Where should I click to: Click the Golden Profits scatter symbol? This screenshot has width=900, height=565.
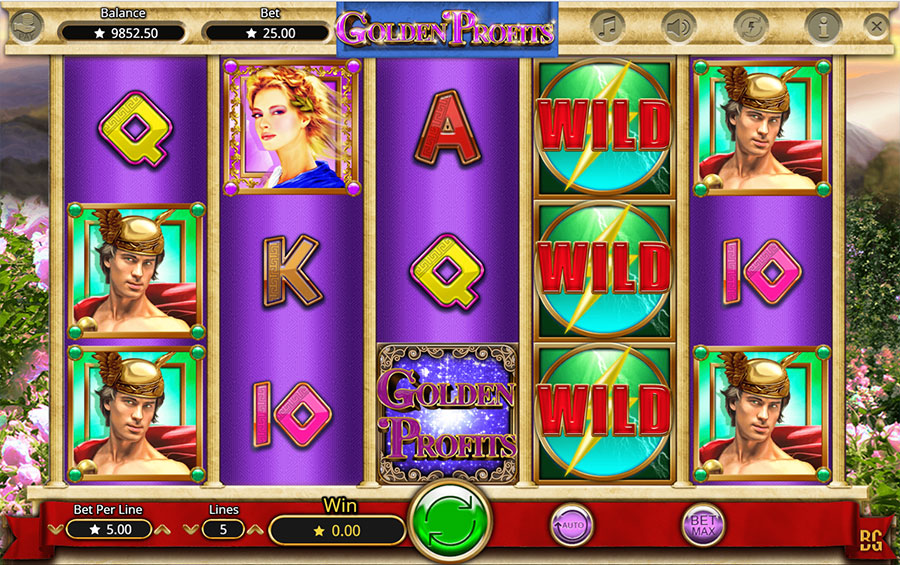click(448, 413)
